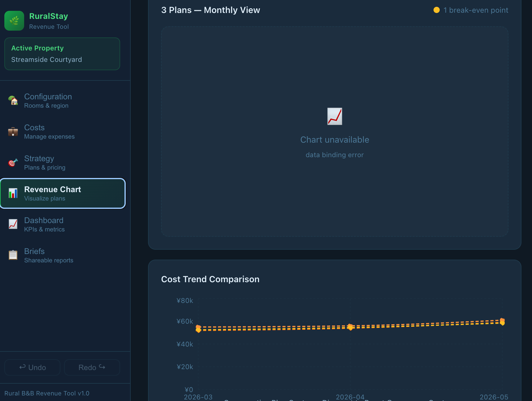This screenshot has height=401, width=532.
Task: Click the Briefs clipboard icon
Action: click(x=13, y=255)
